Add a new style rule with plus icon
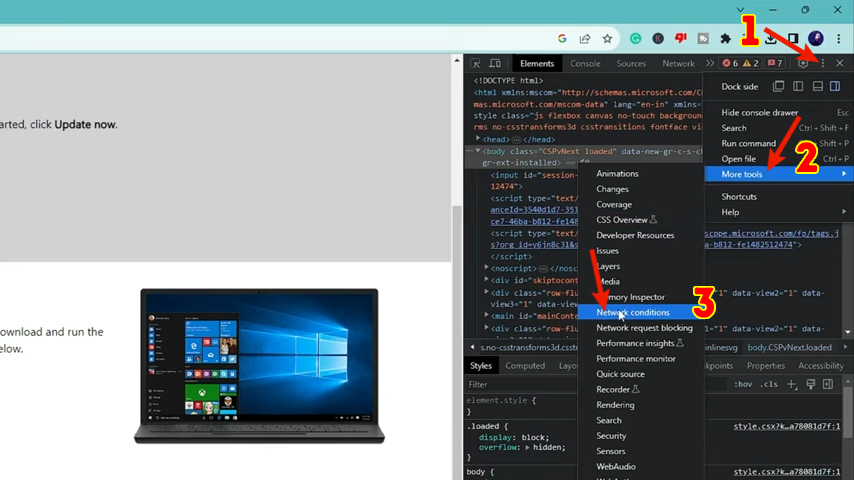 [791, 384]
